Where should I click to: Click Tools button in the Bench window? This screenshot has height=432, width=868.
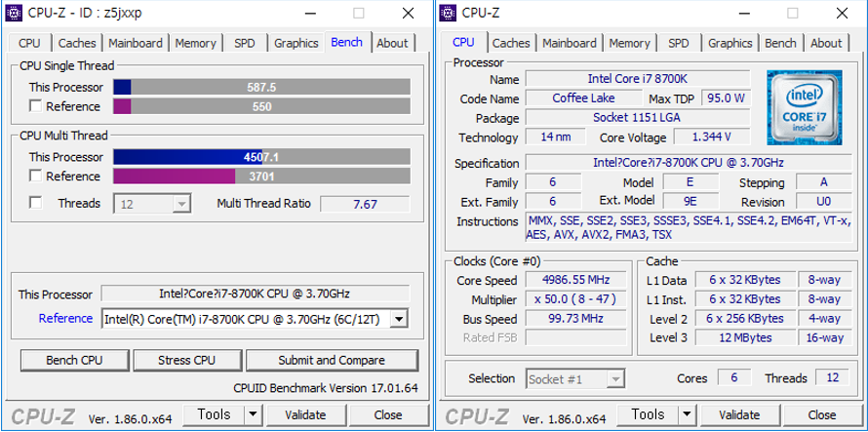pyautogui.click(x=215, y=414)
